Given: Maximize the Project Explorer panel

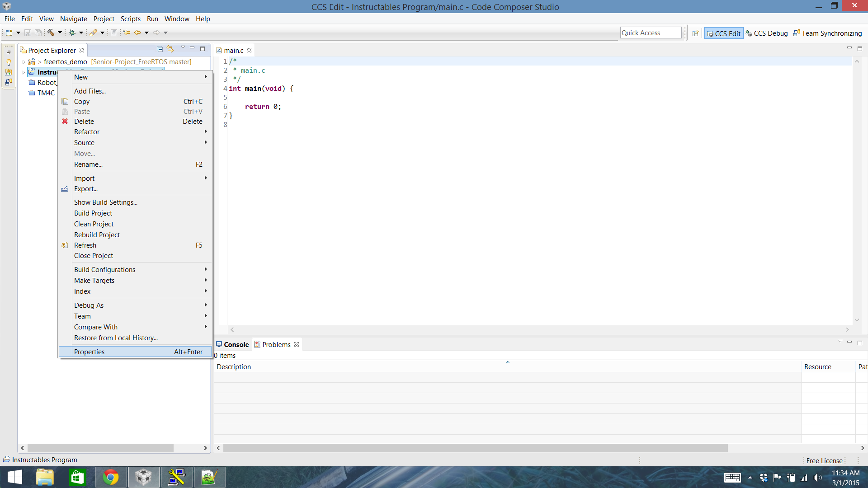Looking at the screenshot, I should point(203,48).
